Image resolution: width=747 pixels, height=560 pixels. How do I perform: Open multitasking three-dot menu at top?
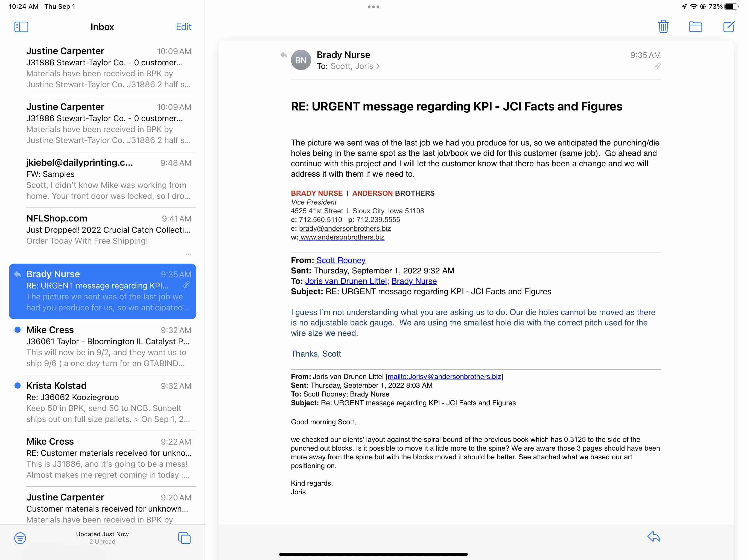373,7
